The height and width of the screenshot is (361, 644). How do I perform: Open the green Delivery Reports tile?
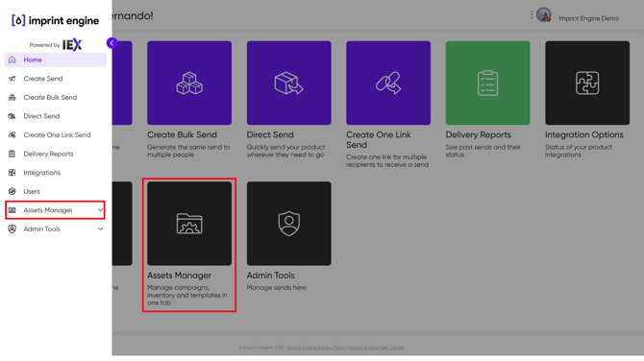tap(487, 83)
